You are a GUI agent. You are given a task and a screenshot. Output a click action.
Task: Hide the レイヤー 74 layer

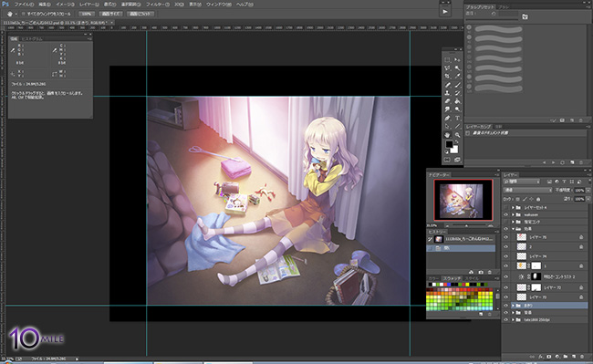coord(505,256)
